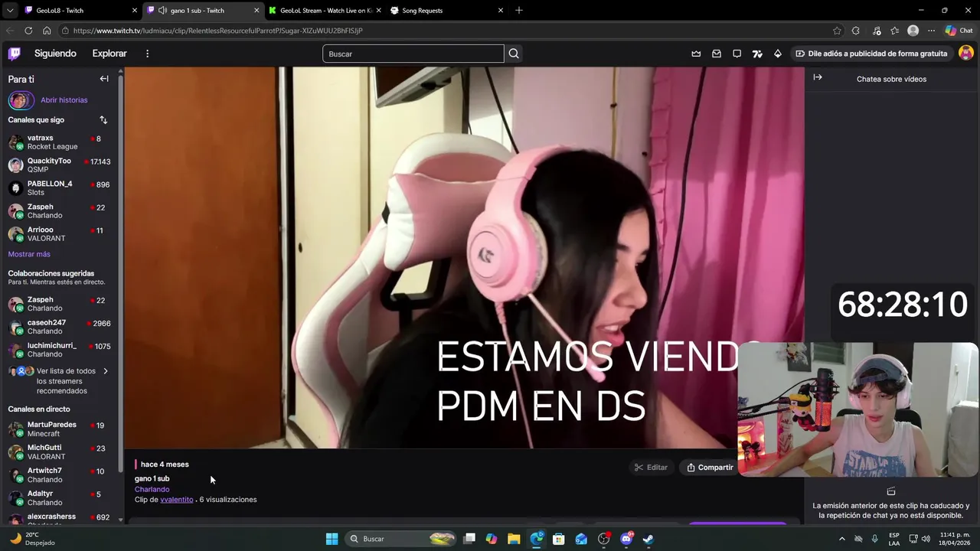
Task: Collapse the Para ti sidebar
Action: tap(104, 79)
